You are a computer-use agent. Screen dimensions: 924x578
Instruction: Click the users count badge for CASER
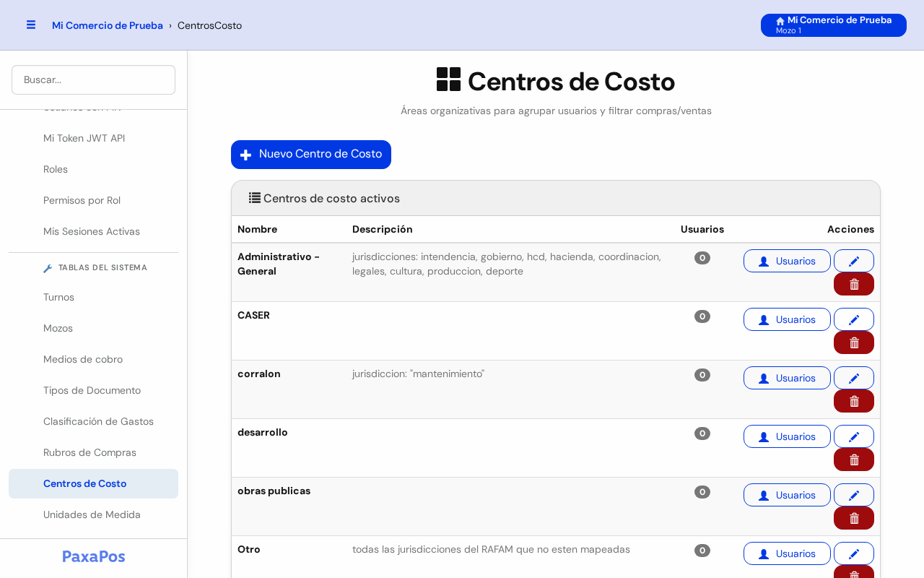point(702,316)
